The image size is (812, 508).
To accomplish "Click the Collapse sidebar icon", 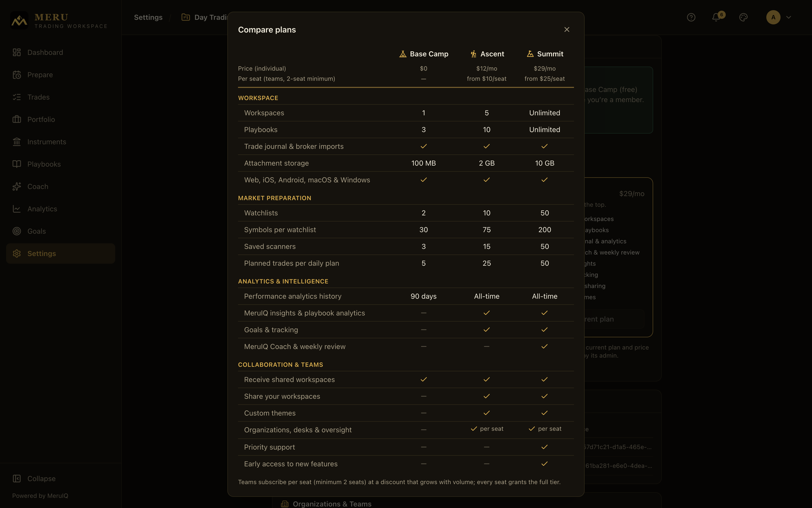I will click(x=17, y=479).
